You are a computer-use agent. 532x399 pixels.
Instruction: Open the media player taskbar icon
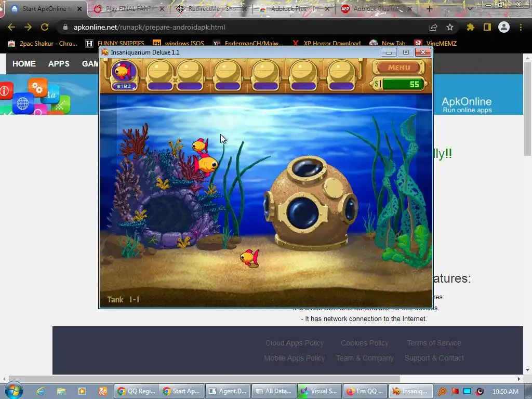pos(82,391)
